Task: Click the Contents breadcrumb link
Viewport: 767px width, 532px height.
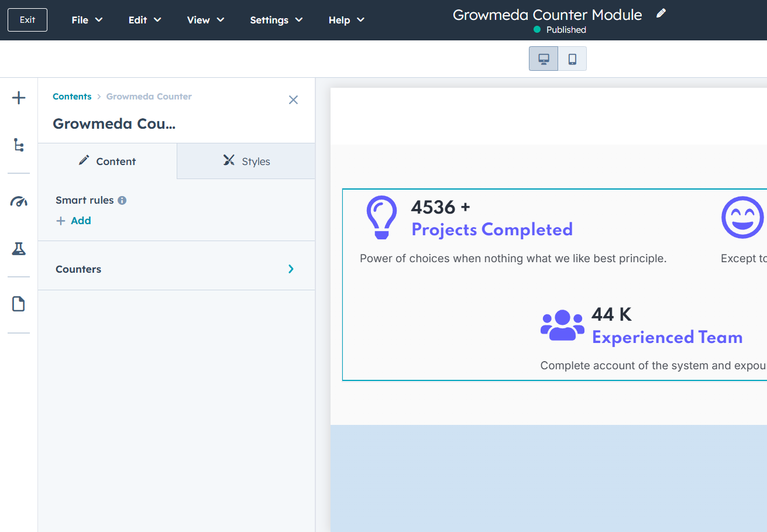Action: 72,97
